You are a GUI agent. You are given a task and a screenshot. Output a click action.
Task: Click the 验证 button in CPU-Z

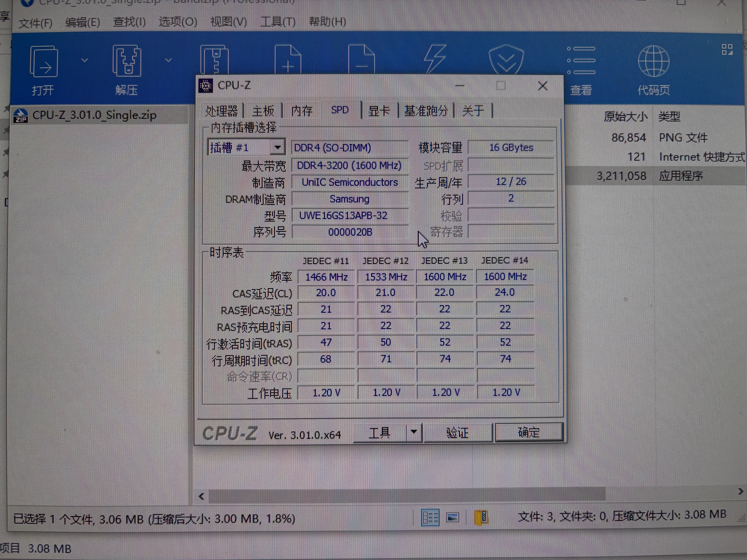(457, 433)
